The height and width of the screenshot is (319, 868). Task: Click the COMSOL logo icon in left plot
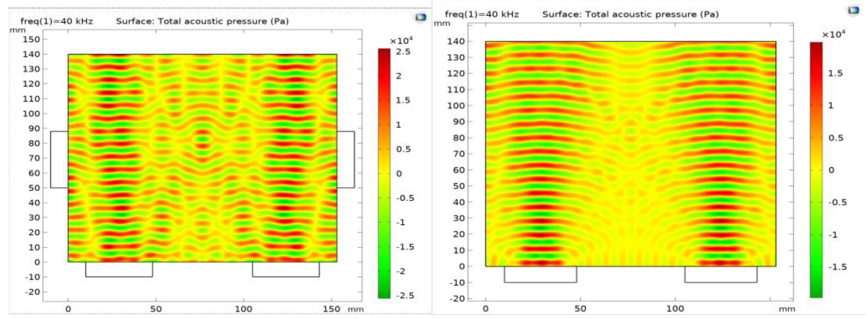420,17
